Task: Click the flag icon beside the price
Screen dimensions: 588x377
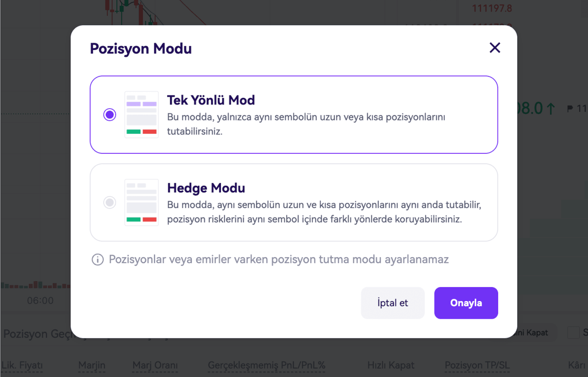Action: (570, 109)
